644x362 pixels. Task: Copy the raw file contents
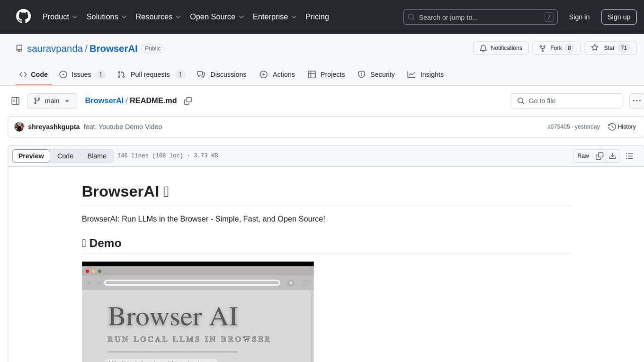(599, 156)
